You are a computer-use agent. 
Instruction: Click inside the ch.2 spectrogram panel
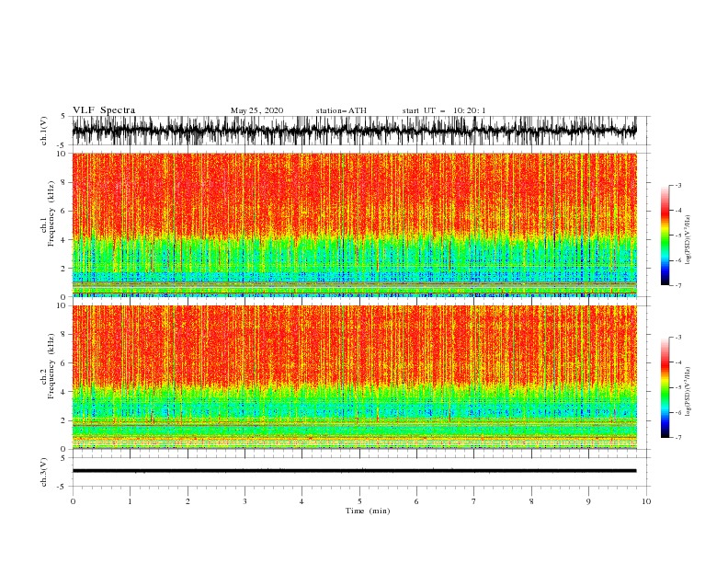354,377
